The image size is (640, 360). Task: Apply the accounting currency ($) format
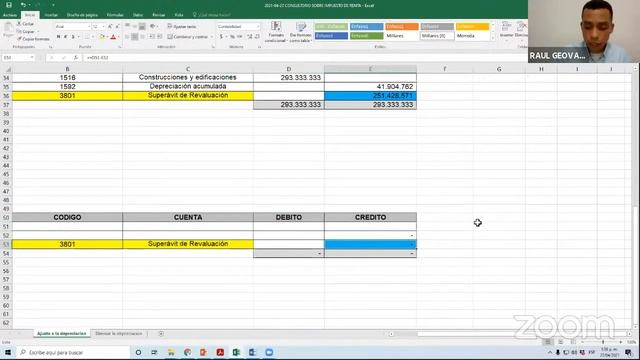pos(221,37)
